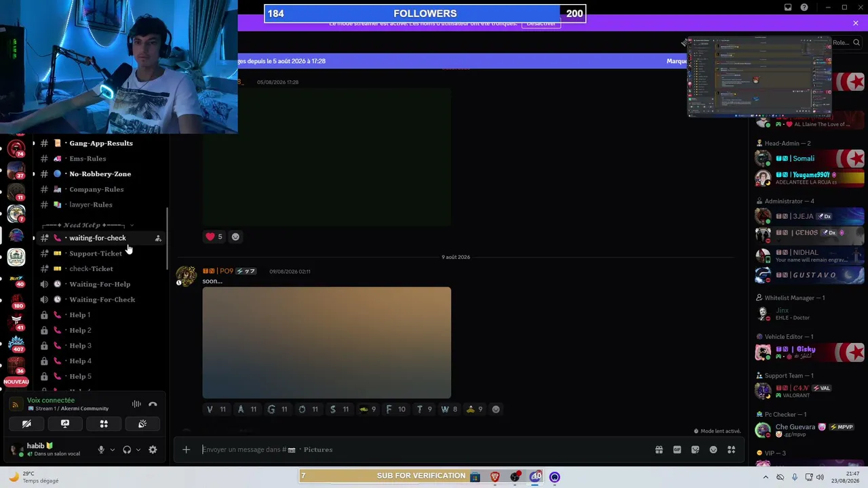This screenshot has width=868, height=488.
Task: Toggle the W reaction with 8 votes
Action: [449, 409]
